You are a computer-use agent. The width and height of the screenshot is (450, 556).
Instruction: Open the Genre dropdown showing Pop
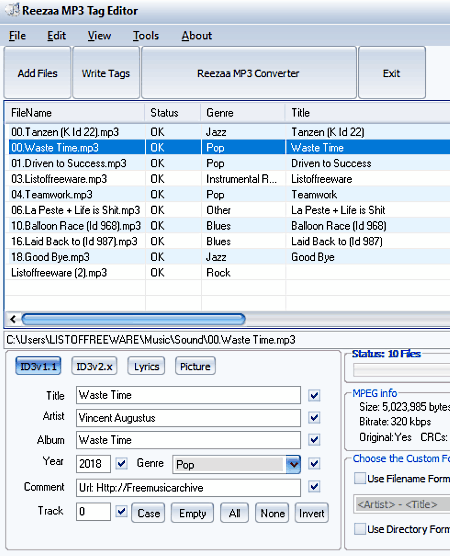[x=237, y=465]
